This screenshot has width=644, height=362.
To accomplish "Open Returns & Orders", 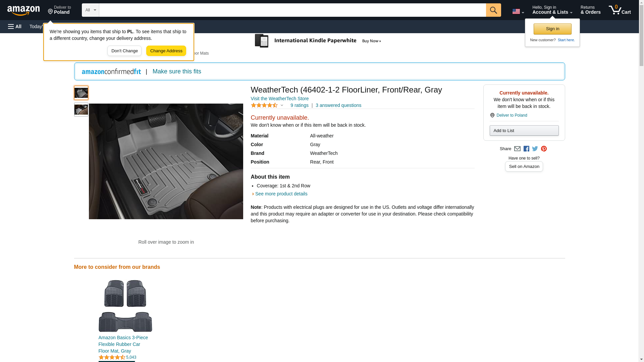I will (590, 10).
